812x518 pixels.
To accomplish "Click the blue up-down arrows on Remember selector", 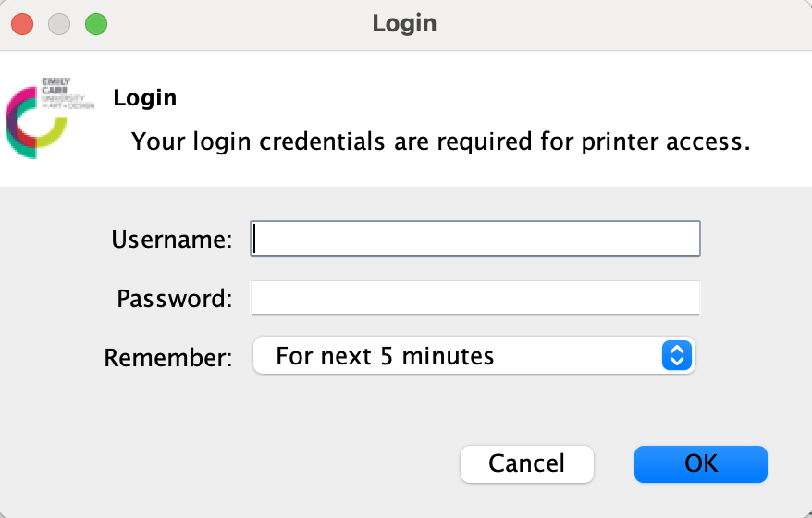I will (677, 355).
